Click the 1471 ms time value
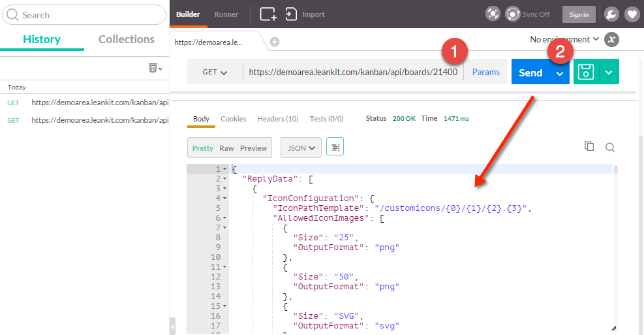Viewport: 644px width, 335px height. 456,118
